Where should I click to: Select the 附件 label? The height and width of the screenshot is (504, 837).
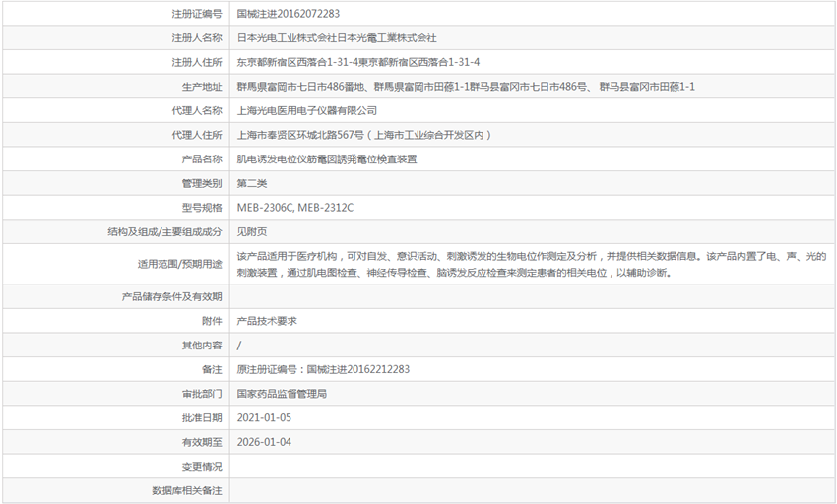click(212, 321)
